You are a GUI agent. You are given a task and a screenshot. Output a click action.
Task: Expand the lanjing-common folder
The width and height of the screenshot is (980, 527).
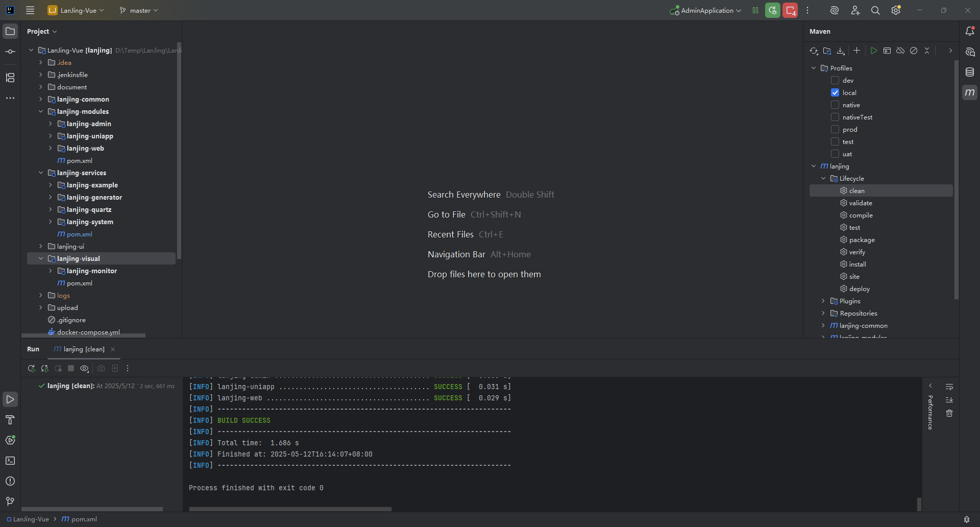point(41,99)
